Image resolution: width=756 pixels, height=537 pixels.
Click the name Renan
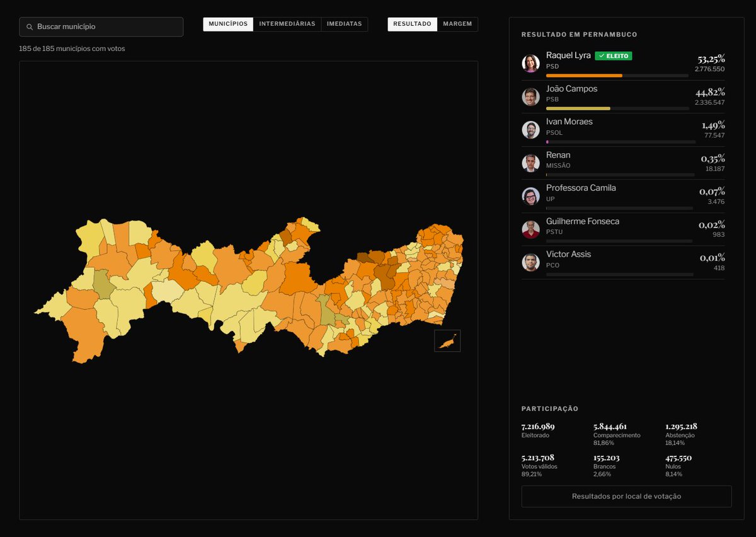coord(558,155)
